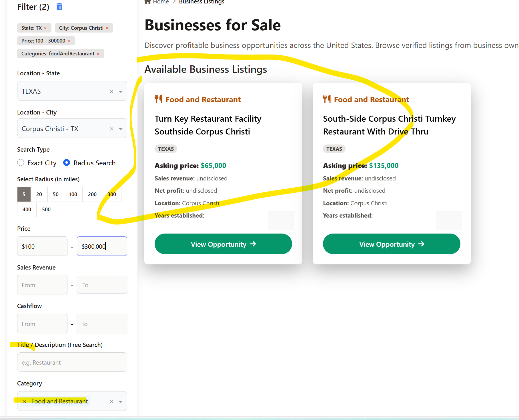519x420 pixels.
Task: Remove the Categories foodAndRestaurant filter chip
Action: (98, 54)
